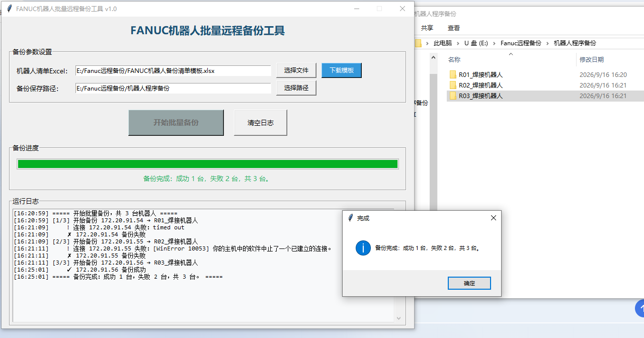
Task: Expand chevron after U 盘 (E:) breadcrumb
Action: click(494, 43)
